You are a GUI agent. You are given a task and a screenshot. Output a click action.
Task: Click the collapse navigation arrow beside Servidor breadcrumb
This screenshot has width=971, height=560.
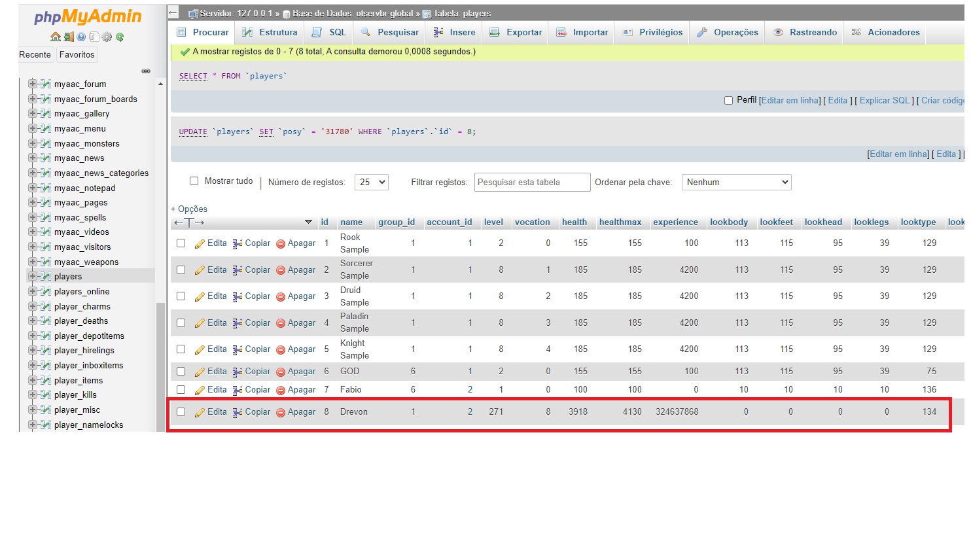(x=173, y=12)
